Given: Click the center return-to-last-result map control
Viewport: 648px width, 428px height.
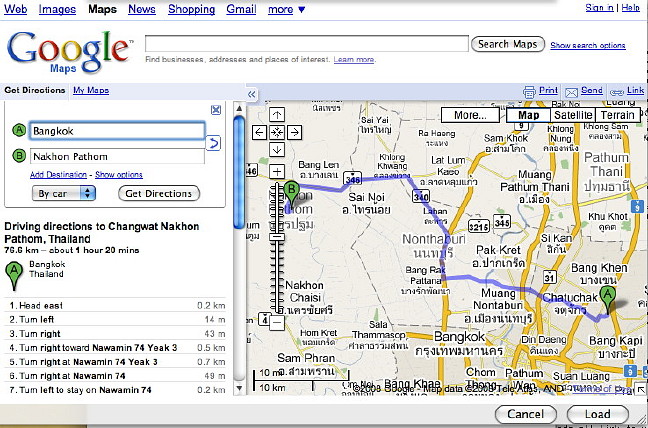Looking at the screenshot, I should (x=277, y=132).
